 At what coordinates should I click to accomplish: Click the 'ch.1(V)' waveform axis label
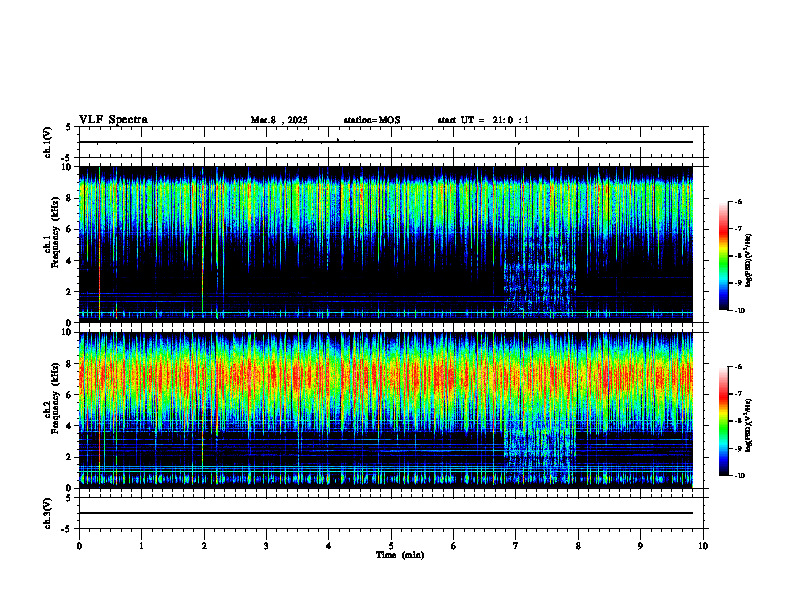(47, 142)
